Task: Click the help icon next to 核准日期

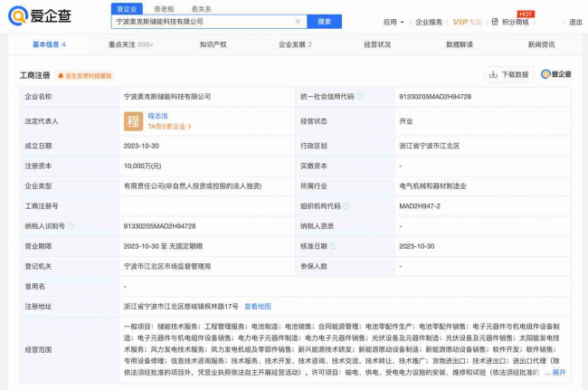Action: pos(332,246)
